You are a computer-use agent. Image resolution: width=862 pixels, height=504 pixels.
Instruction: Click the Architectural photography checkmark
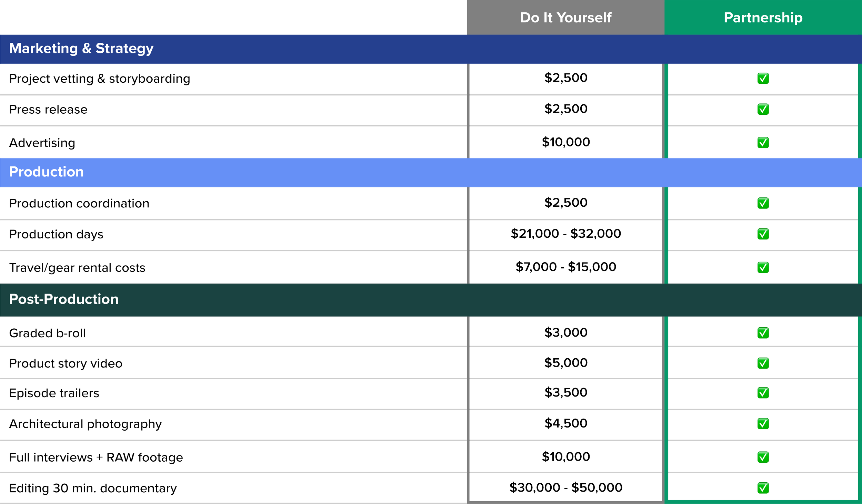pyautogui.click(x=763, y=423)
